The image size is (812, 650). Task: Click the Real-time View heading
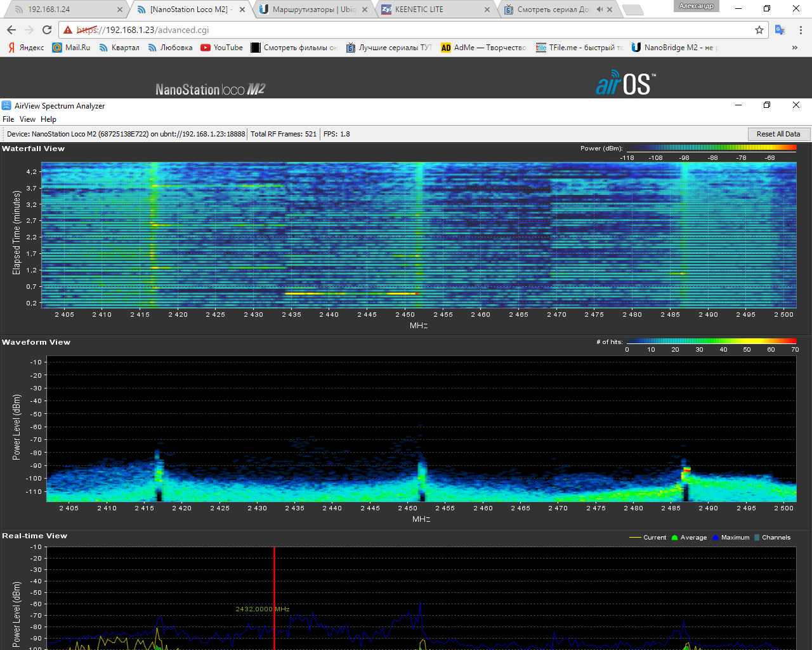(x=34, y=536)
